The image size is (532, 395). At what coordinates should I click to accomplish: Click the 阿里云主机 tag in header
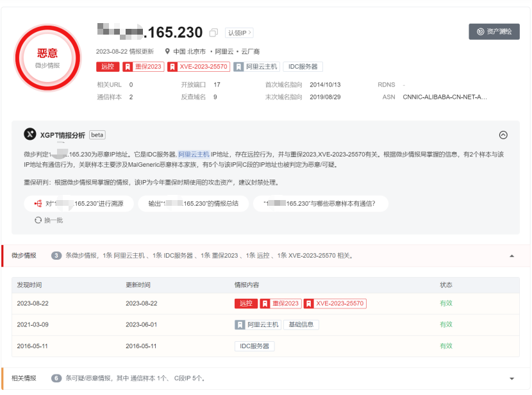pos(256,66)
